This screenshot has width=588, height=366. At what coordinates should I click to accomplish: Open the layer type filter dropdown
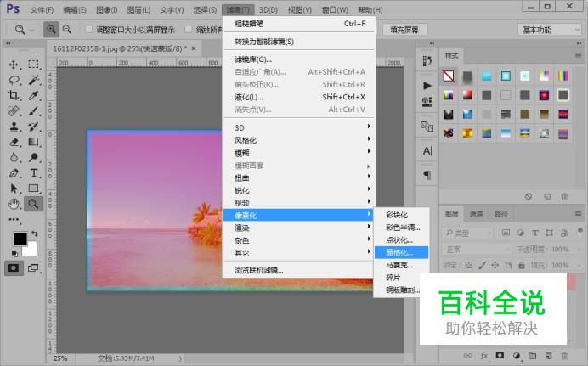(x=467, y=233)
